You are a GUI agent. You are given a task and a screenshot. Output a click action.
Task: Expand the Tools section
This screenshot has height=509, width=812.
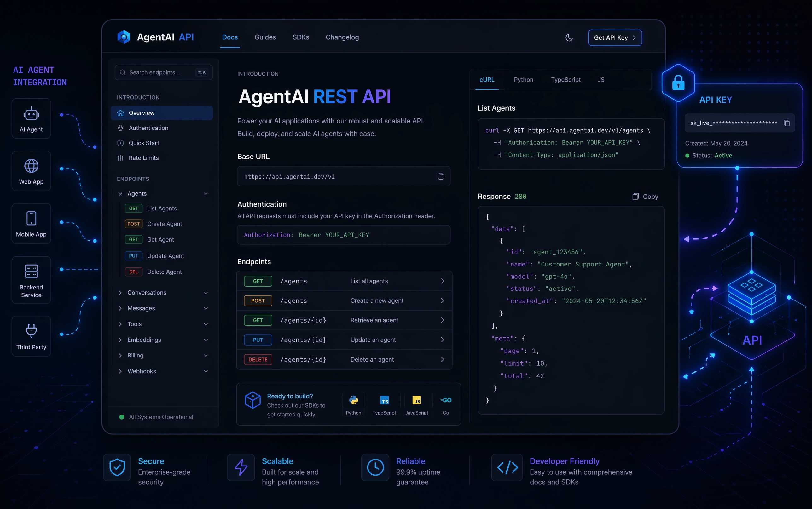tap(163, 324)
